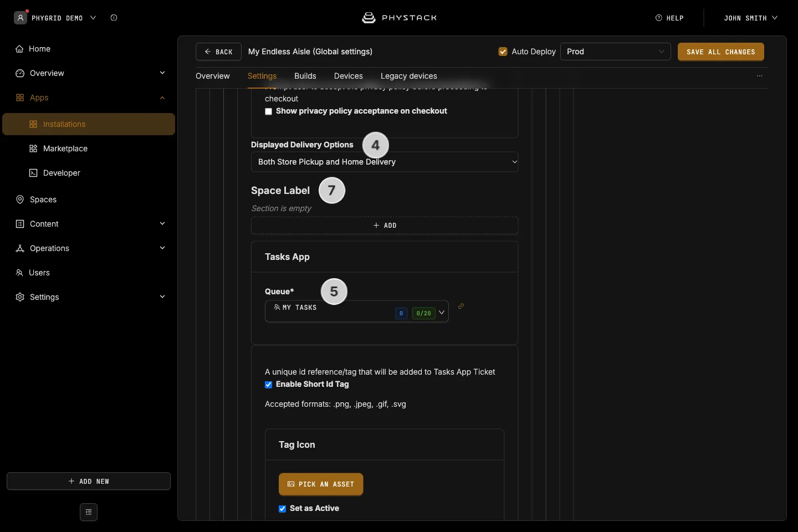This screenshot has height=532, width=798.
Task: Open the Legacy devices tab
Action: point(409,76)
